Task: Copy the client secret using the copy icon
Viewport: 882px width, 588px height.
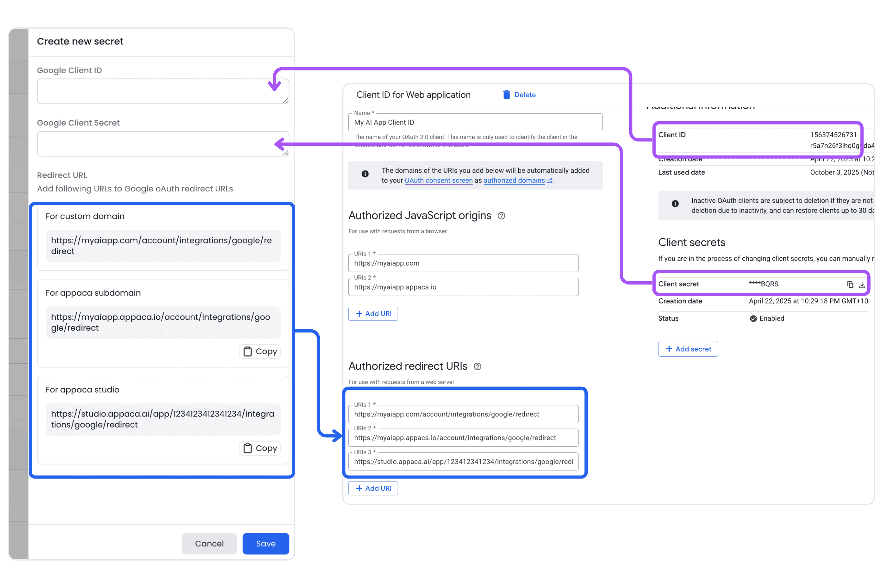Action: pos(850,284)
